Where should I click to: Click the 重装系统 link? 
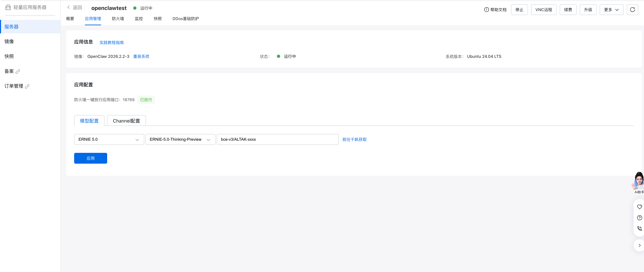(x=141, y=56)
